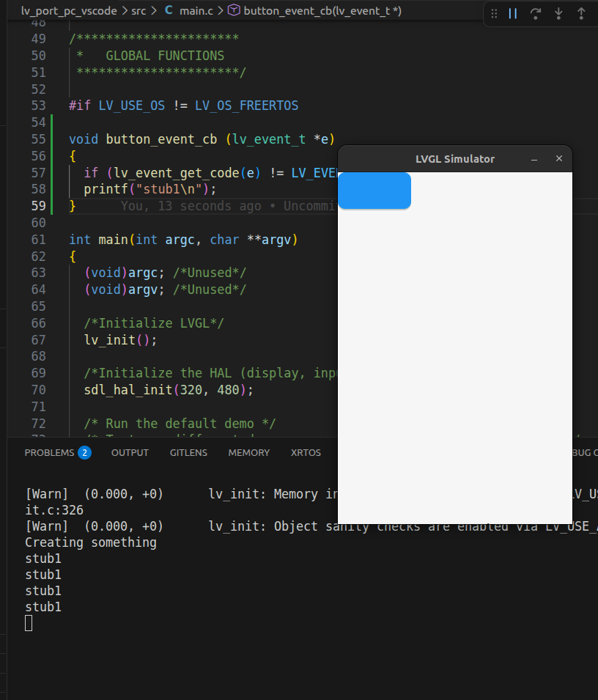Viewport: 598px width, 700px height.
Task: Select the GitLens panel tab
Action: (x=188, y=452)
